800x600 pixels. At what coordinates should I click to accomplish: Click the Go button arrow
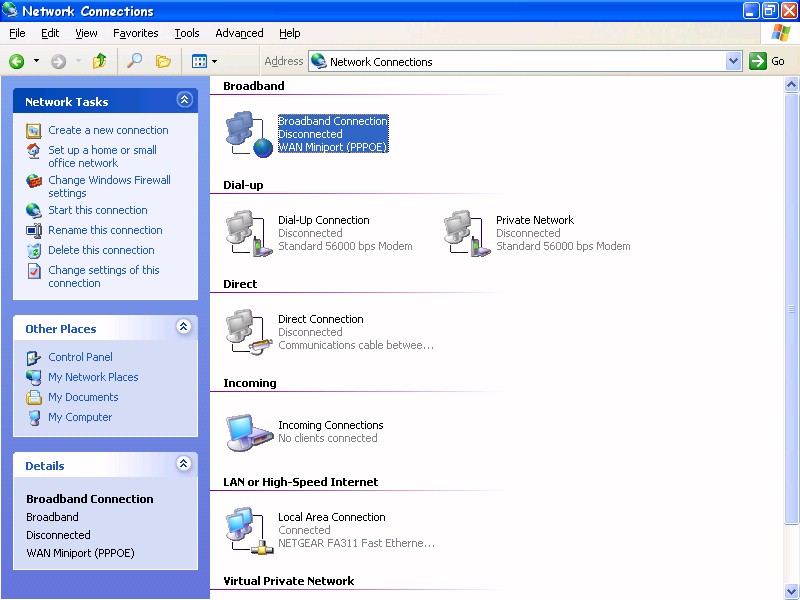click(758, 61)
